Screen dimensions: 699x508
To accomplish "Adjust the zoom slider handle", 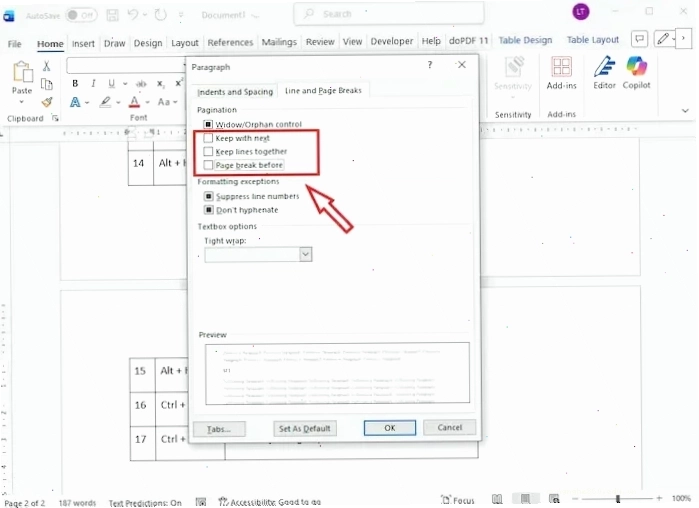I will tap(618, 499).
